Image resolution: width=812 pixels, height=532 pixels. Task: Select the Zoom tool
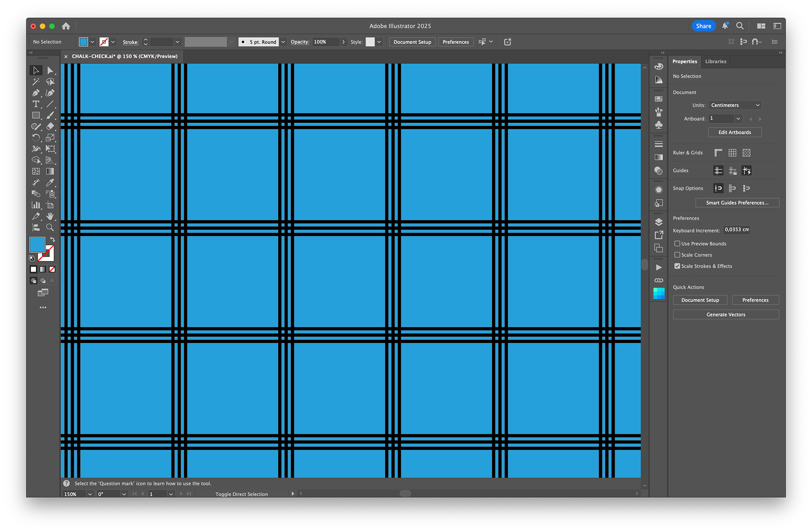pyautogui.click(x=50, y=228)
